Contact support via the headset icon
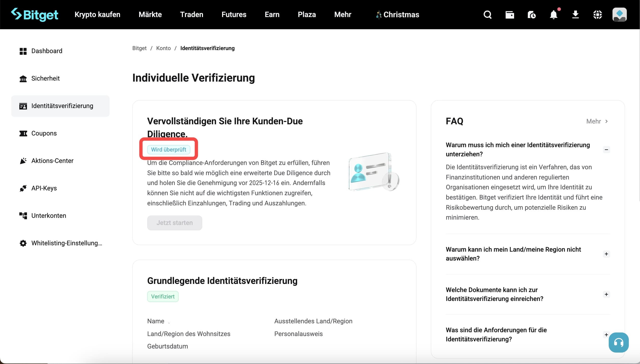640x364 pixels. click(619, 342)
